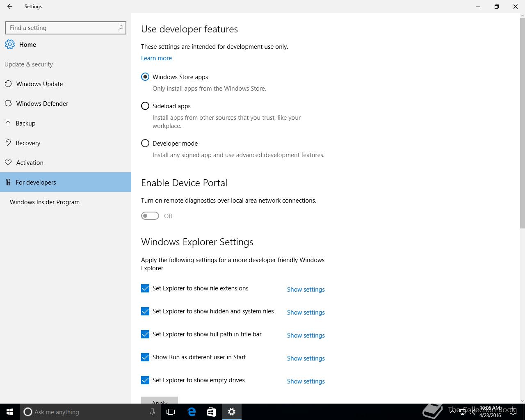This screenshot has width=525, height=420.
Task: Select Windows Store apps option
Action: pyautogui.click(x=145, y=77)
